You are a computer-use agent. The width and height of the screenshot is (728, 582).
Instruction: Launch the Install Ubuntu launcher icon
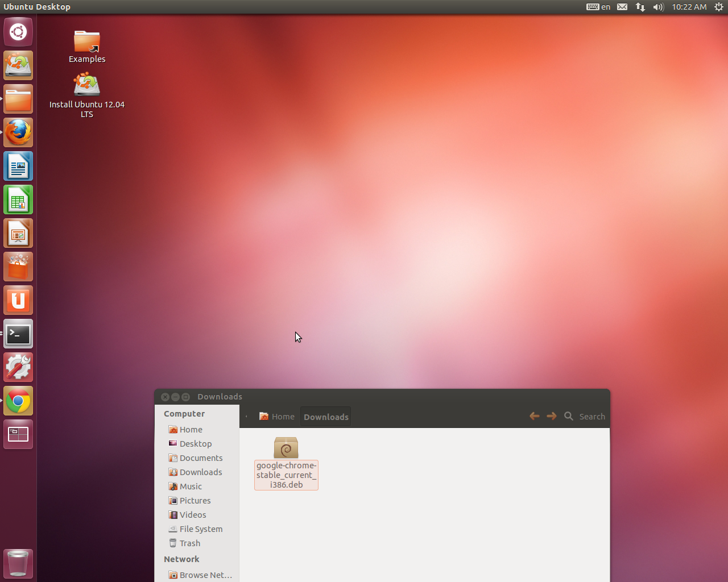[18, 65]
